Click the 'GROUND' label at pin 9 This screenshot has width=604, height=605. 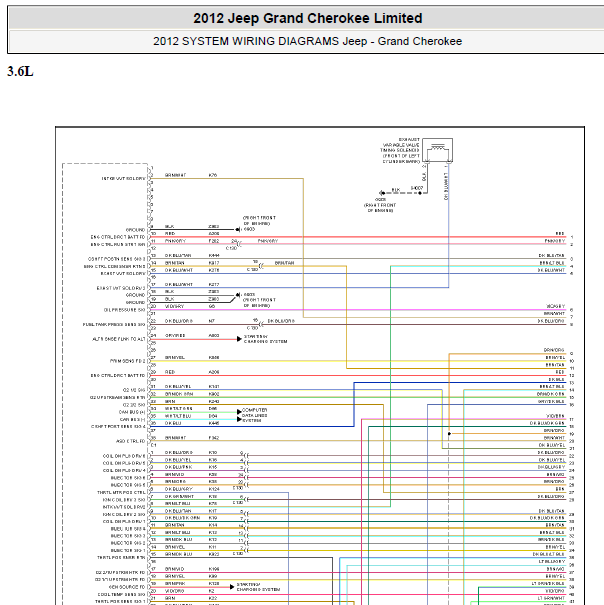135,230
